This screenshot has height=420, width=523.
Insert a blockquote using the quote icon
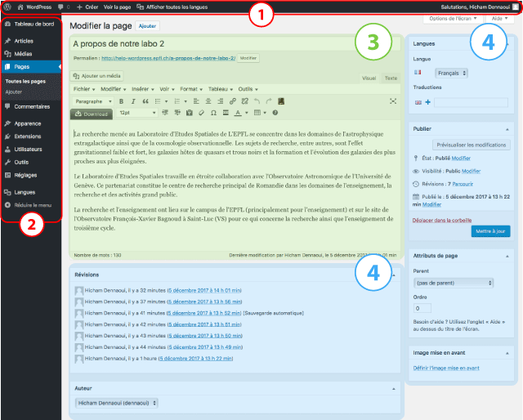(x=145, y=101)
